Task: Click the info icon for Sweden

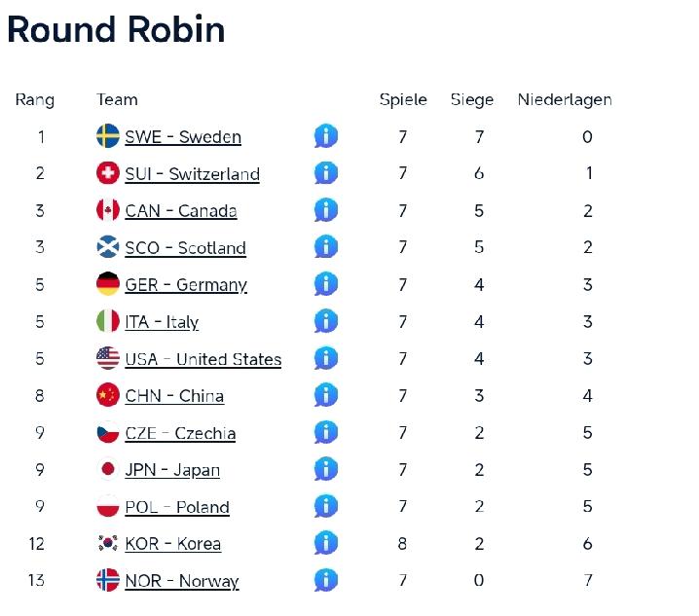Action: click(x=326, y=136)
